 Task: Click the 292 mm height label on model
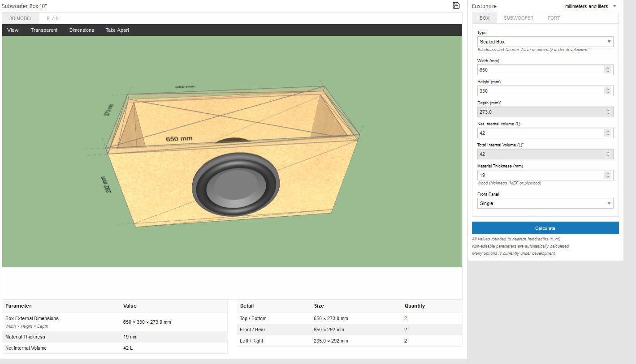105,184
